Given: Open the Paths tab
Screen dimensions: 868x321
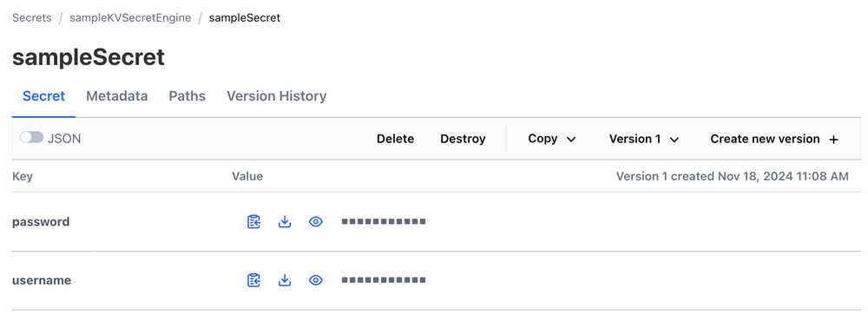Looking at the screenshot, I should click(187, 96).
